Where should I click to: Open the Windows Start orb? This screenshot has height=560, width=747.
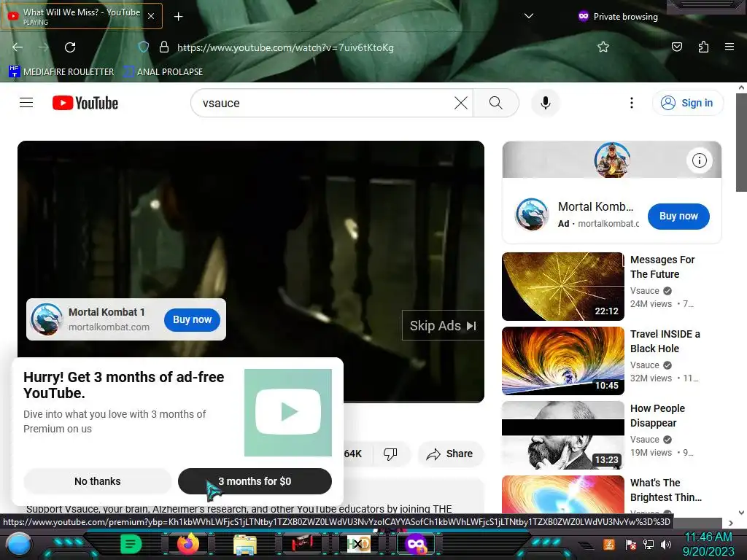click(x=19, y=544)
